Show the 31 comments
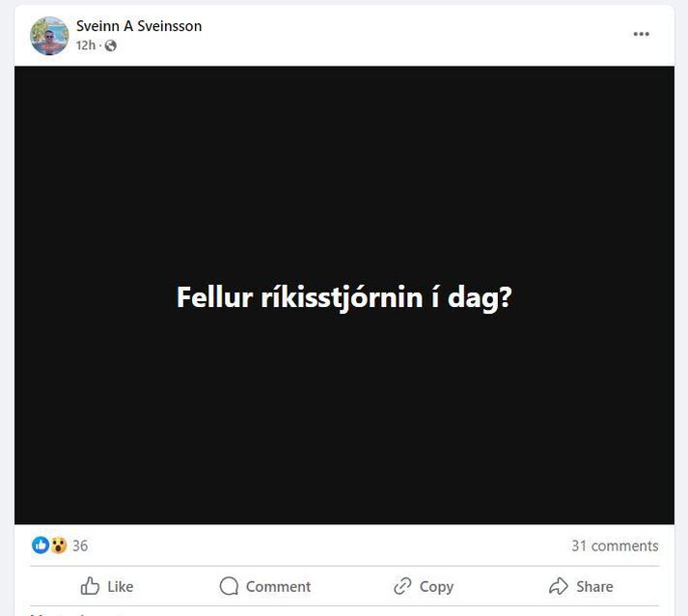Viewport: 688px width, 616px height. point(615,546)
